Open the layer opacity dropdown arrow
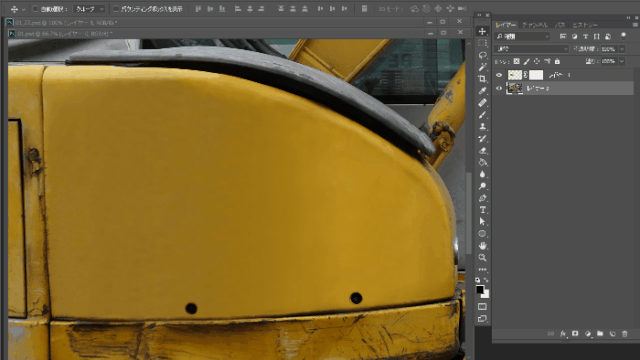Viewport: 640px width, 360px height. point(622,49)
